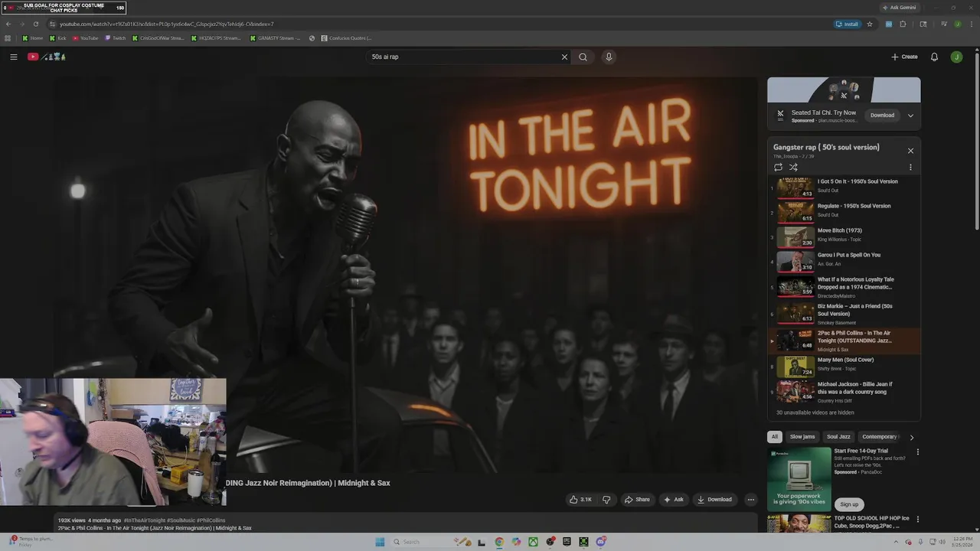Open PandaDoc ad three-dot menu
The image size is (980, 551).
pos(917,452)
